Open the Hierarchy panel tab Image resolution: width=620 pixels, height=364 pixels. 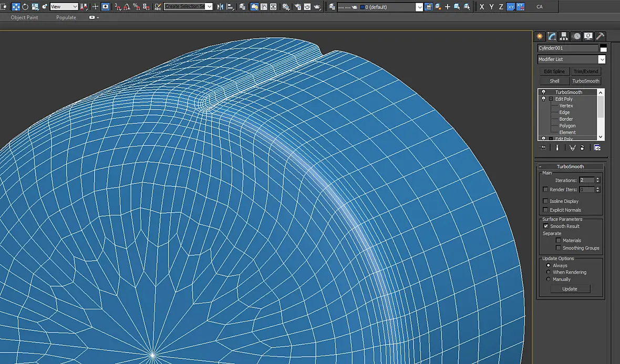pos(564,36)
